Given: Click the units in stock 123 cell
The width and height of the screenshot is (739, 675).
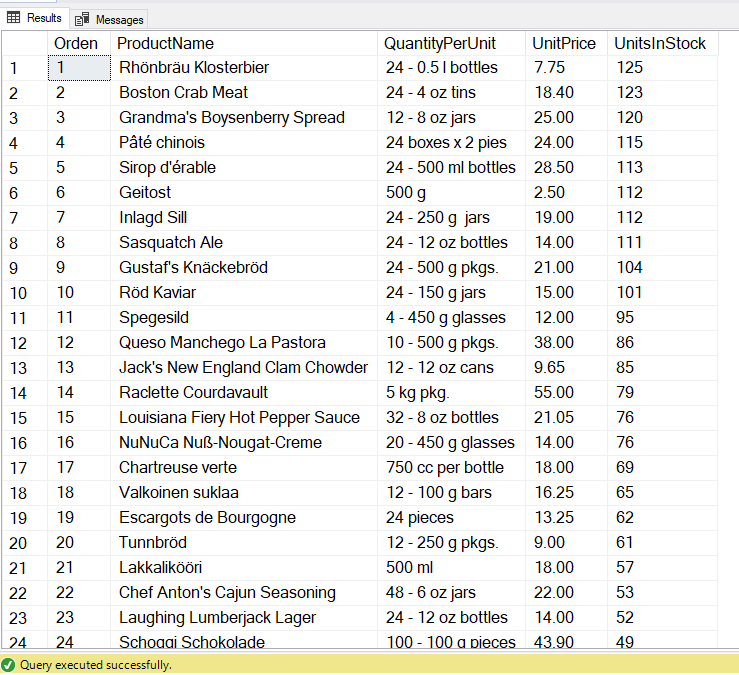Looking at the screenshot, I should point(662,93).
